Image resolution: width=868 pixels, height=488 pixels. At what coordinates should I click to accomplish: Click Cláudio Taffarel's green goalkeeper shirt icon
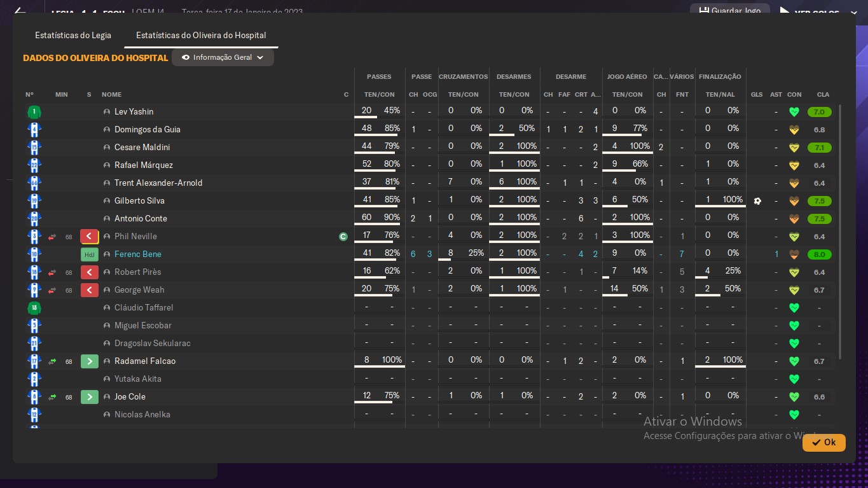(x=34, y=308)
